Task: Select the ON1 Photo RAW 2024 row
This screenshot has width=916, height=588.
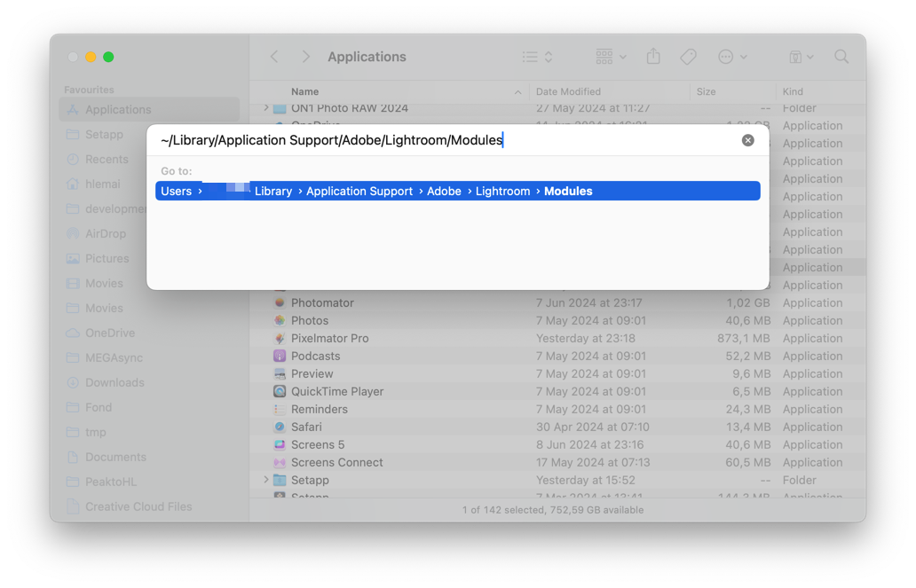Action: 558,108
